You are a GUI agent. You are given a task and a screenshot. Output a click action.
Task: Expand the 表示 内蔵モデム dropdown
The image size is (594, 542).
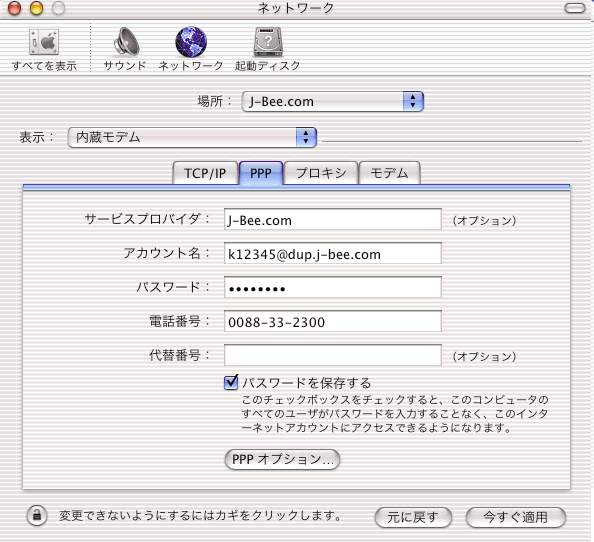(x=192, y=137)
